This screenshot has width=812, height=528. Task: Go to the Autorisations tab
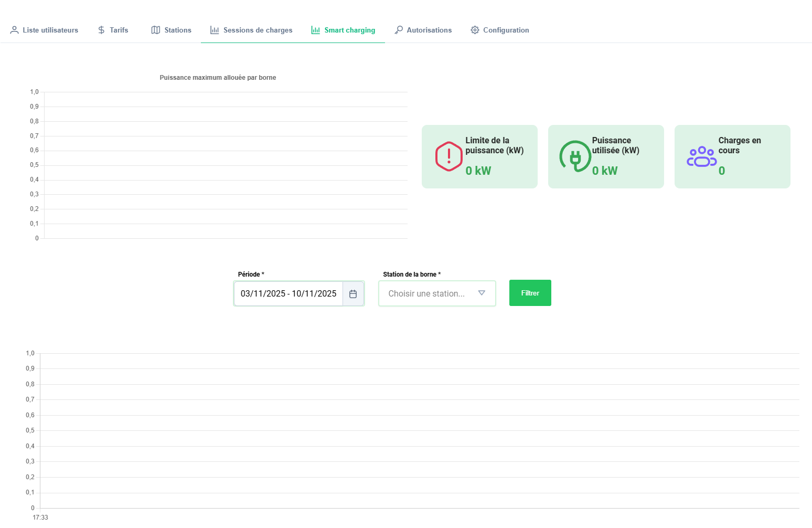(x=429, y=30)
